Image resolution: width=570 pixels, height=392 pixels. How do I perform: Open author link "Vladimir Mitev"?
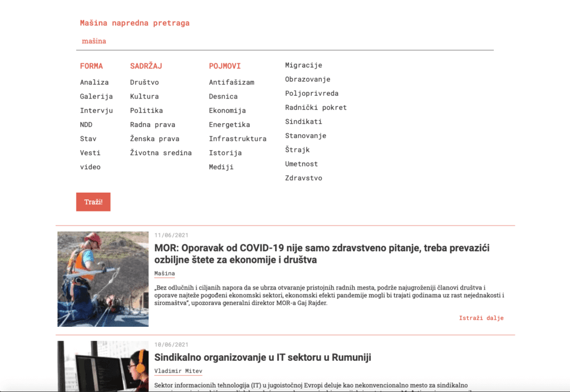tap(179, 371)
